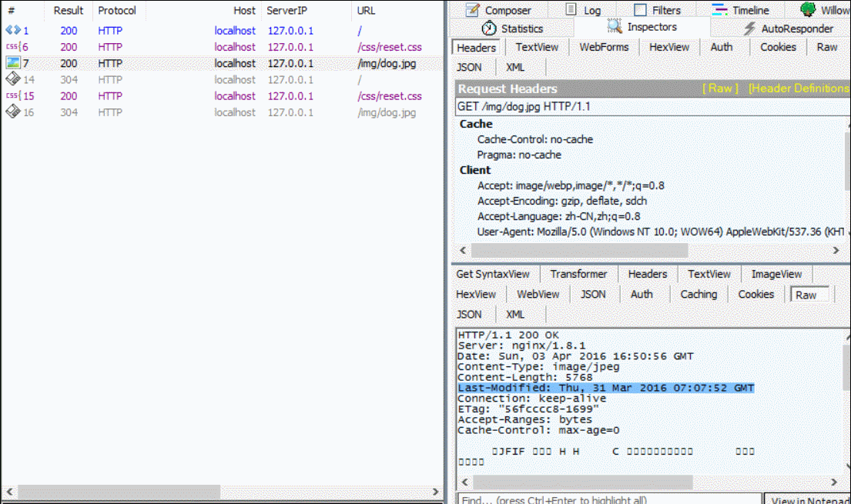
Task: Click the Statistics clock icon
Action: click(x=489, y=28)
